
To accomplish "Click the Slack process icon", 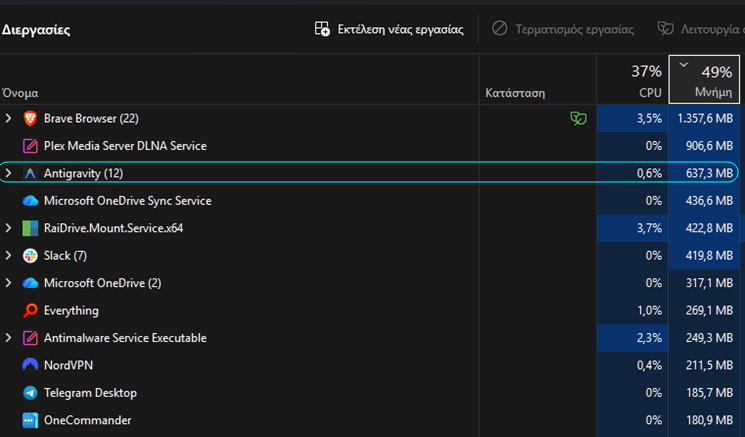I will [x=30, y=256].
